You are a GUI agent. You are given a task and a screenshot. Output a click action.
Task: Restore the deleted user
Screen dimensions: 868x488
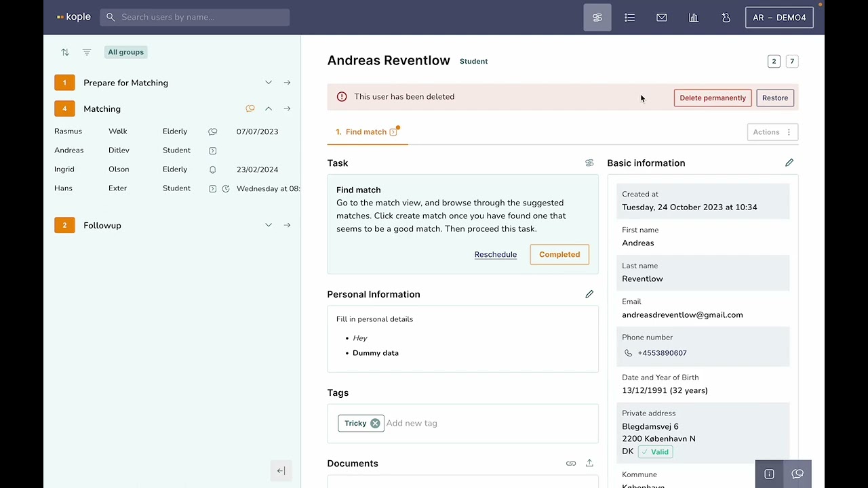[775, 98]
